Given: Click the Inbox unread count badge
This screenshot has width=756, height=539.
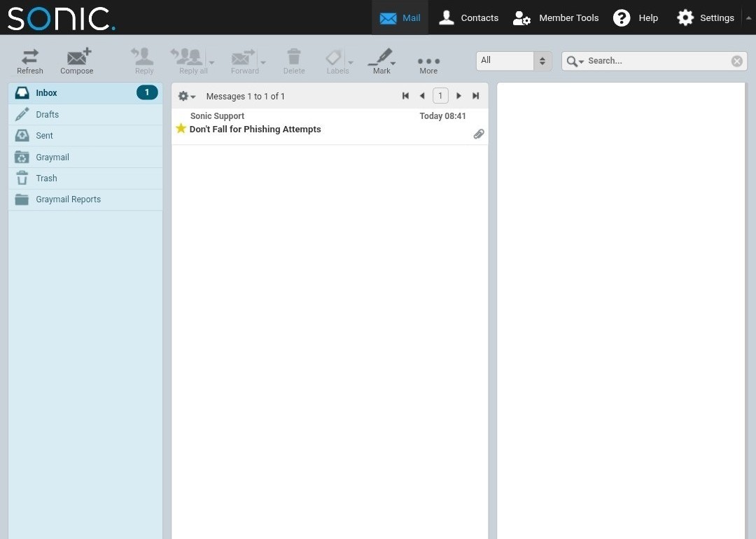Looking at the screenshot, I should coord(147,92).
